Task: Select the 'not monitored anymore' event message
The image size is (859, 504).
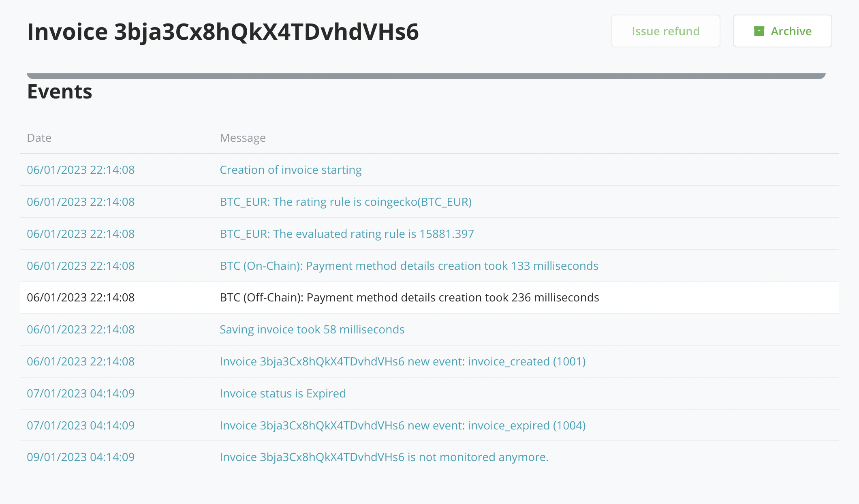Action: [384, 457]
